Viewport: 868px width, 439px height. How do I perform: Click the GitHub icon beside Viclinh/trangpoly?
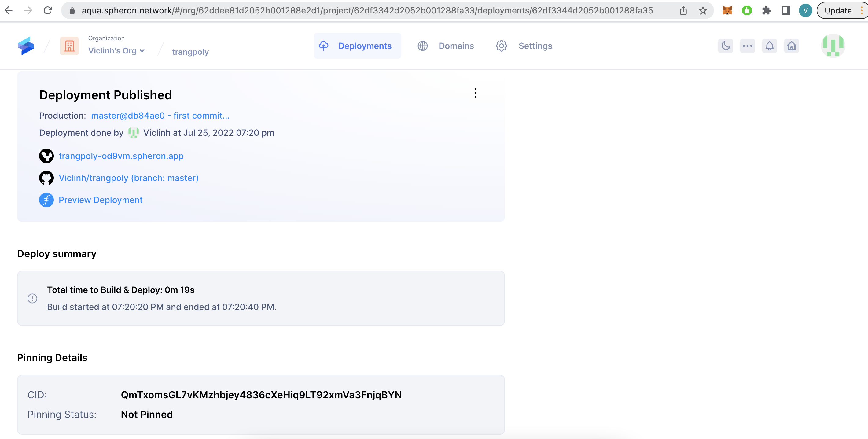pyautogui.click(x=46, y=178)
